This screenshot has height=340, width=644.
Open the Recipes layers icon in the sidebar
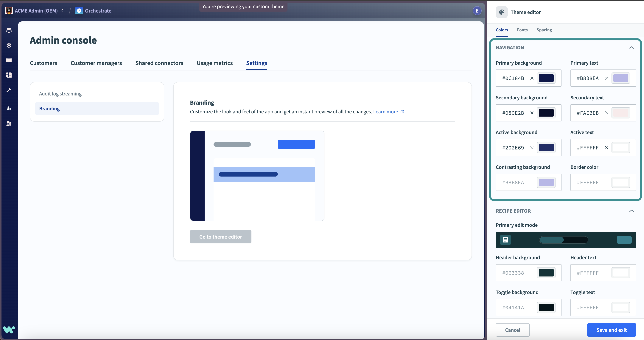point(9,30)
